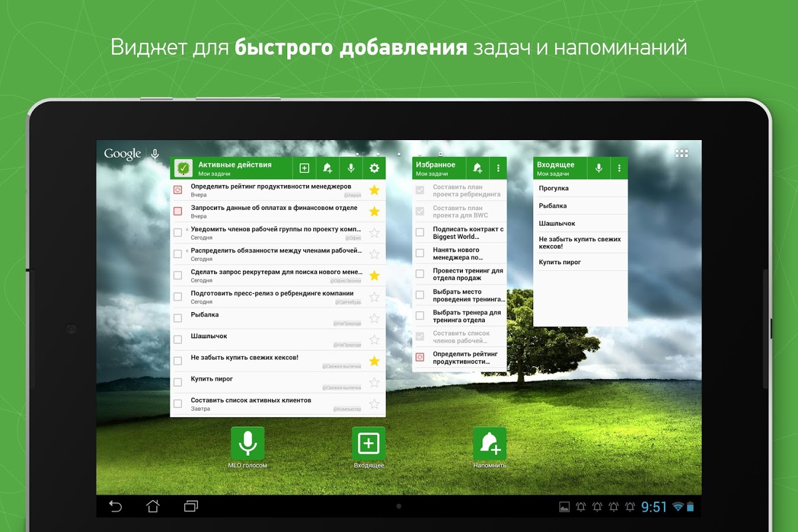This screenshot has width=798, height=532.
Task: Check off the Рыбалка task in Активные действия
Action: pos(178,318)
